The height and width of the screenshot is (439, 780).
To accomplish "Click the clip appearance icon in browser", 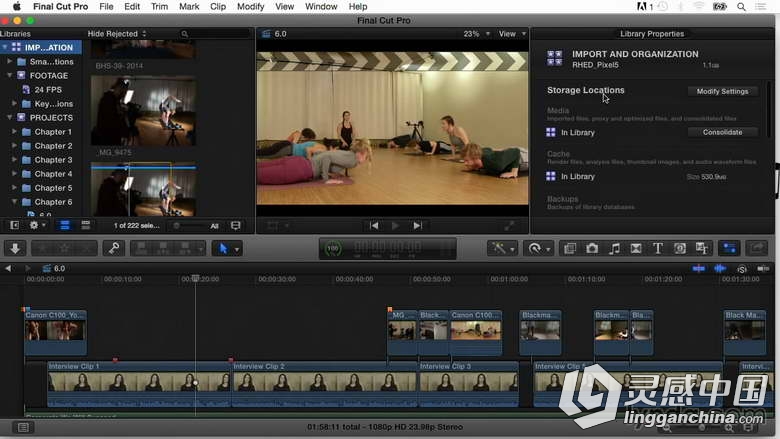I will pyautogui.click(x=236, y=225).
